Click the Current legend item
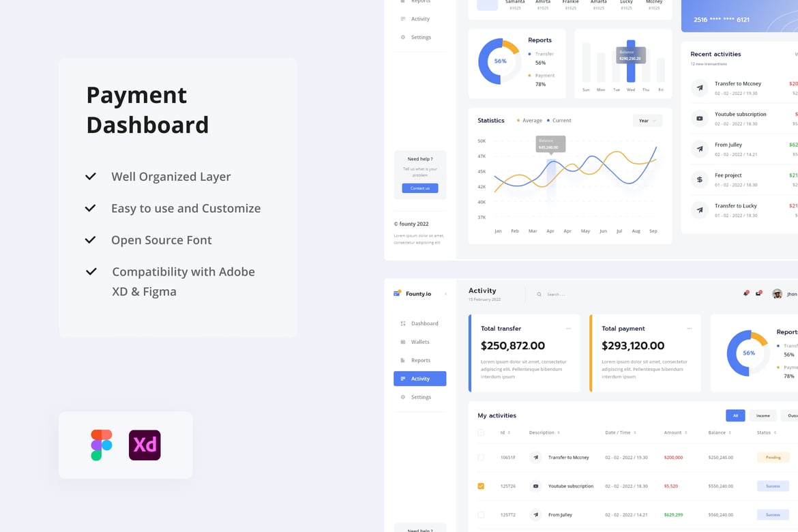 click(x=559, y=121)
